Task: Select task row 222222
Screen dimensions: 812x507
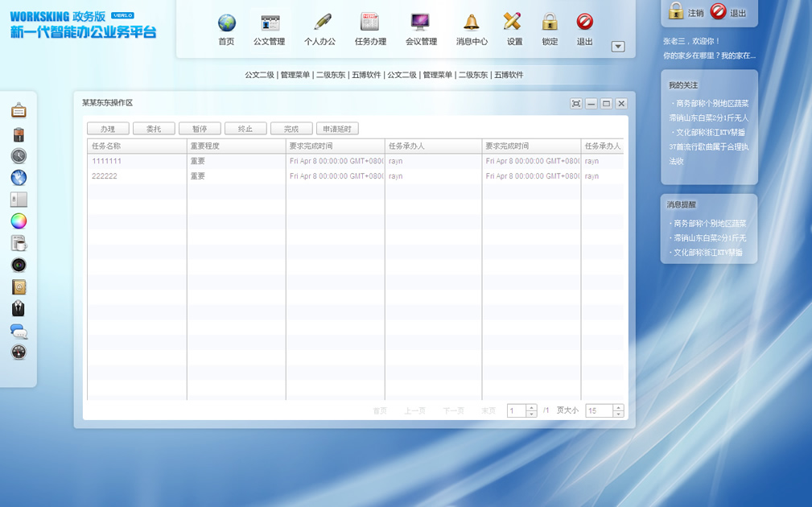Action: [x=355, y=176]
